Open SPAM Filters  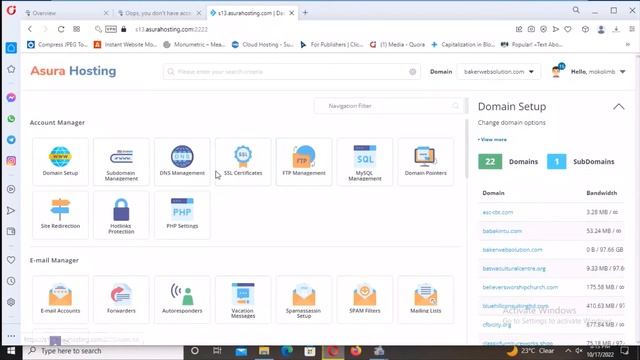pyautogui.click(x=364, y=299)
